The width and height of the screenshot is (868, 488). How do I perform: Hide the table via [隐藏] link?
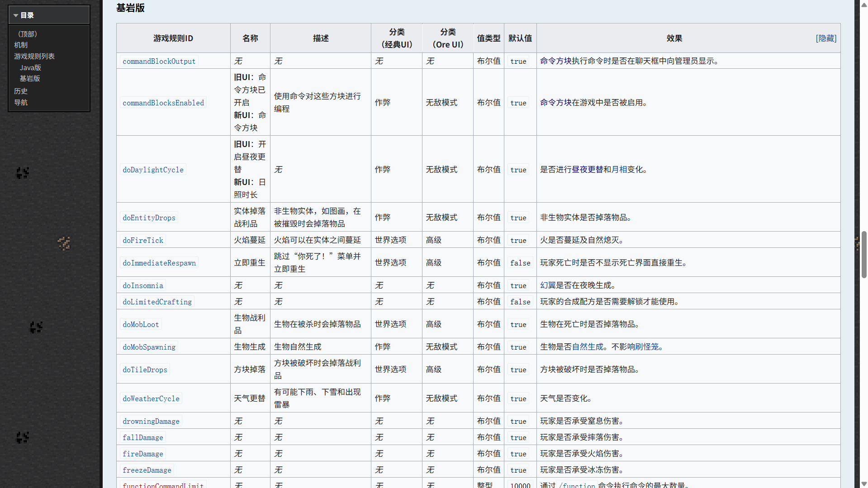tap(826, 38)
